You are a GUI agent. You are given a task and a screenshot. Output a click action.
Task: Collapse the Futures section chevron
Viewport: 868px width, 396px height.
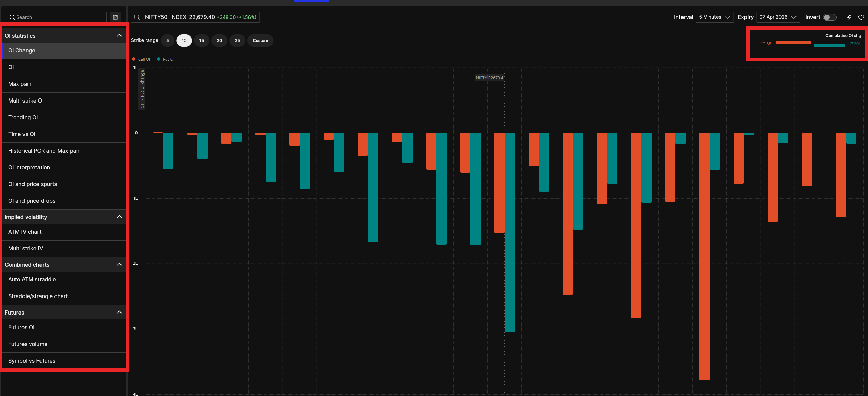tap(119, 313)
